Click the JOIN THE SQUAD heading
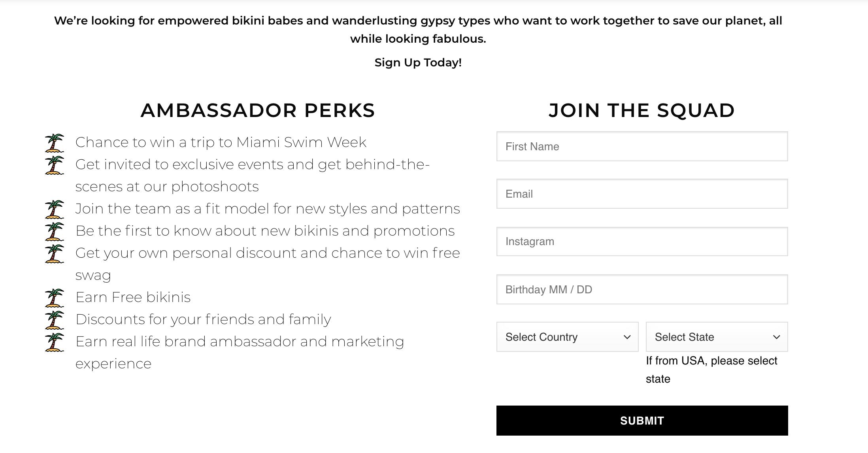Viewport: 868px width, 453px height. point(641,111)
